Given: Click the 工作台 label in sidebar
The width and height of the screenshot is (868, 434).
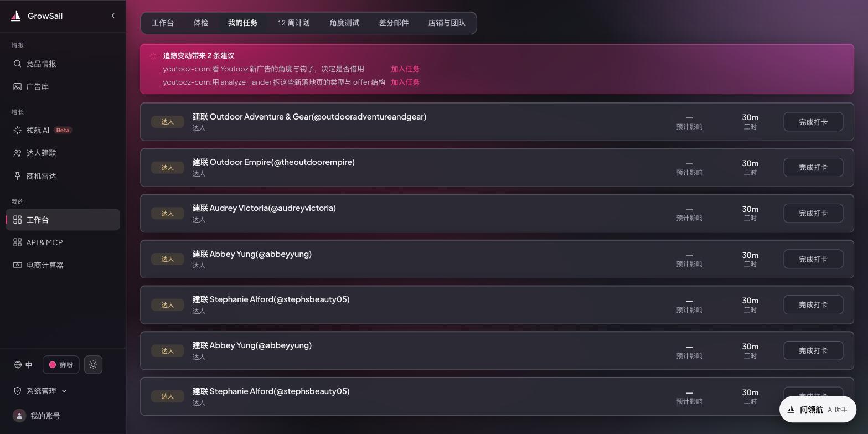Looking at the screenshot, I should [x=38, y=220].
